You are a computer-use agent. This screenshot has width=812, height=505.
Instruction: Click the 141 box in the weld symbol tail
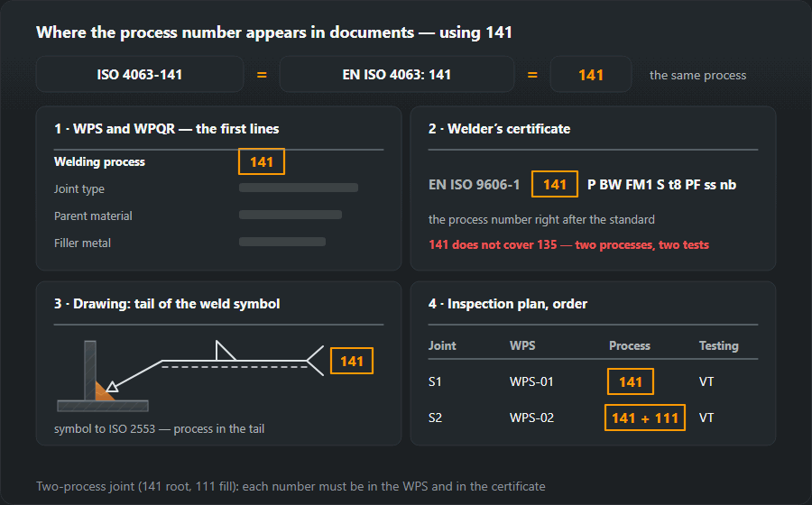click(352, 361)
